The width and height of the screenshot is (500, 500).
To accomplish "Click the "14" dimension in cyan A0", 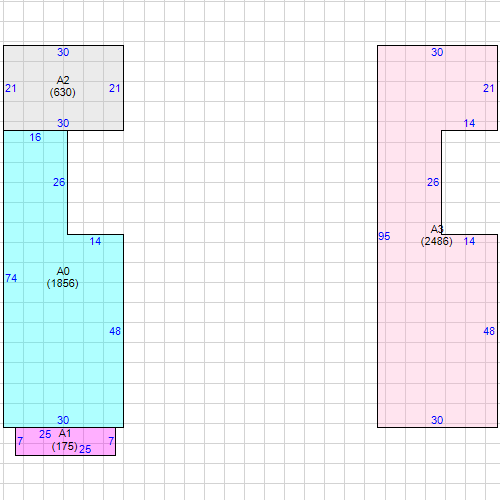I will click(95, 241).
